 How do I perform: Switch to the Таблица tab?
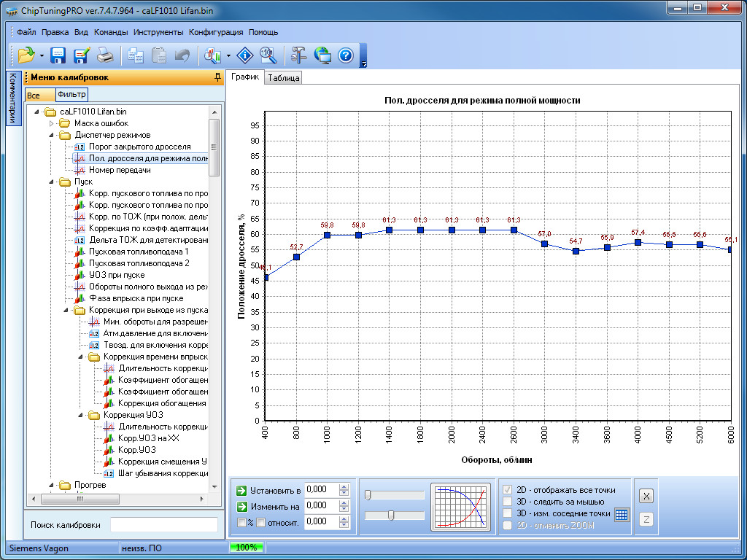pyautogui.click(x=283, y=78)
